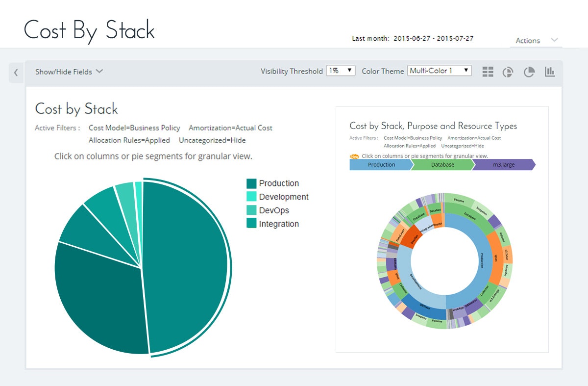The height and width of the screenshot is (386, 588).
Task: Open the Visibility Threshold 1% dropdown
Action: click(341, 71)
